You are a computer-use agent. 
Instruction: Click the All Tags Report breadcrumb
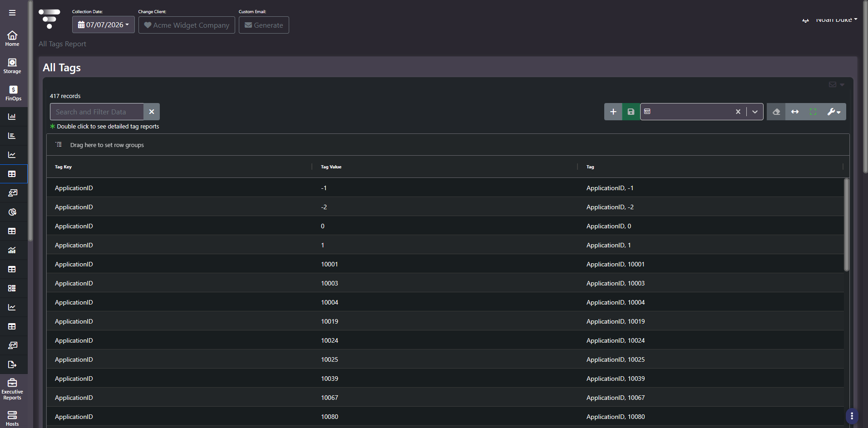point(62,44)
